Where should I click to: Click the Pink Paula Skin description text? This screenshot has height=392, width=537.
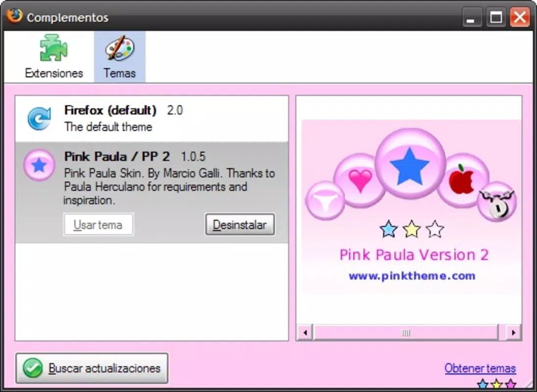[169, 187]
